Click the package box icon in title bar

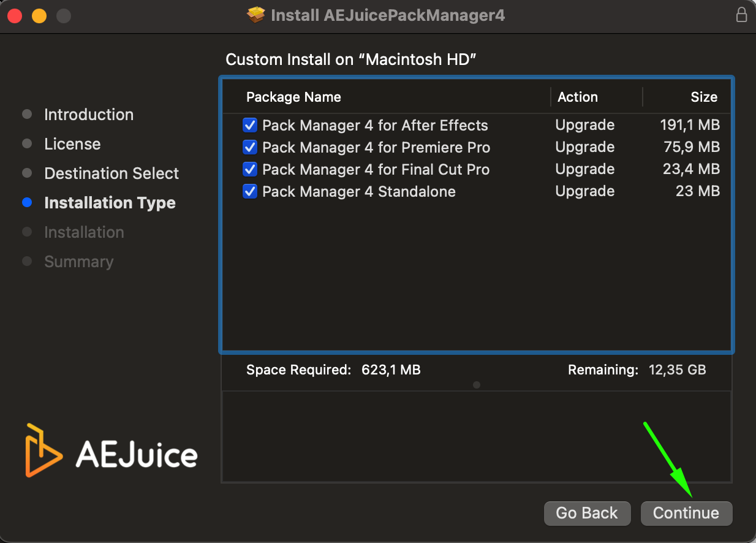256,15
